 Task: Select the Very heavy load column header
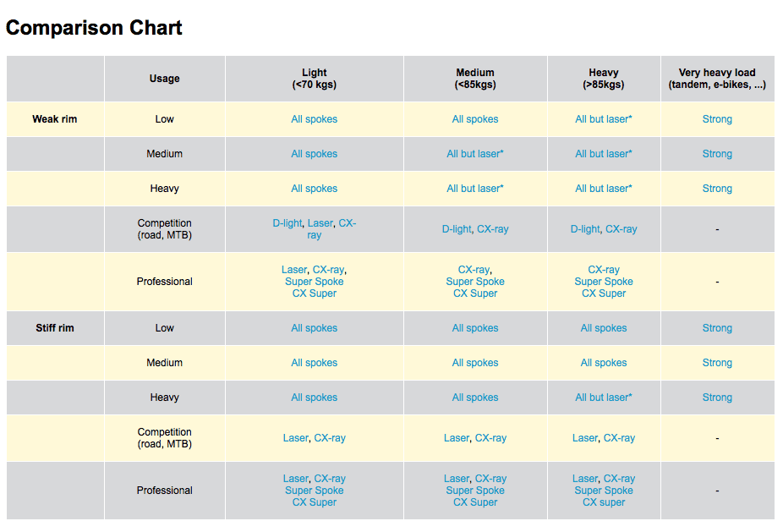[x=717, y=79]
